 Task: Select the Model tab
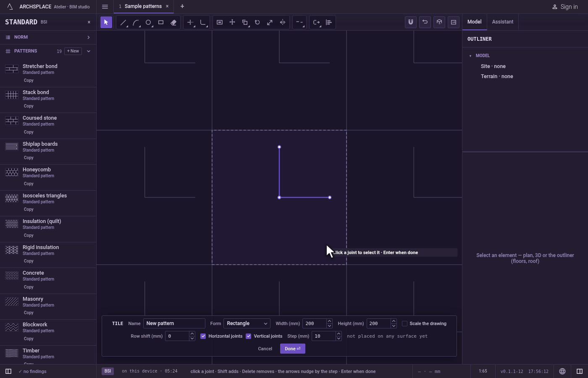[x=475, y=22]
